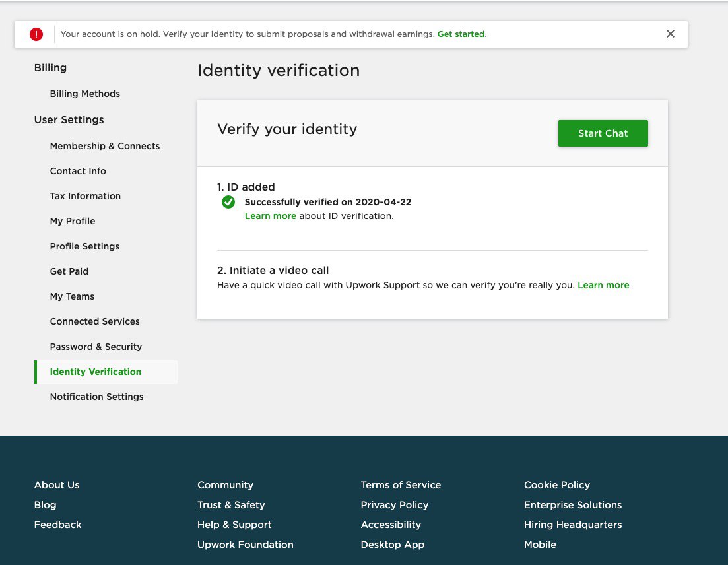The image size is (728, 565).
Task: Click '2. Initiate a video call' label
Action: (273, 271)
